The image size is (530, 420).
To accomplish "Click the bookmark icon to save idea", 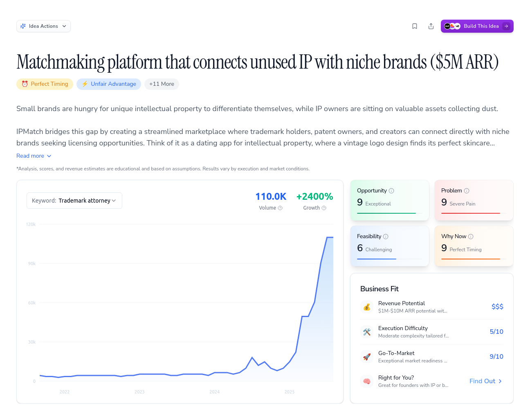I will click(x=415, y=26).
